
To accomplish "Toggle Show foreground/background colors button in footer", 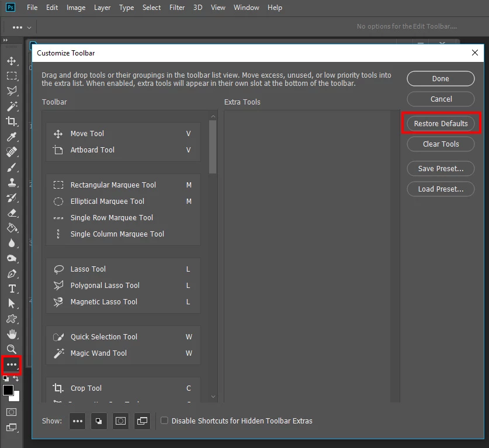I will click(x=99, y=421).
